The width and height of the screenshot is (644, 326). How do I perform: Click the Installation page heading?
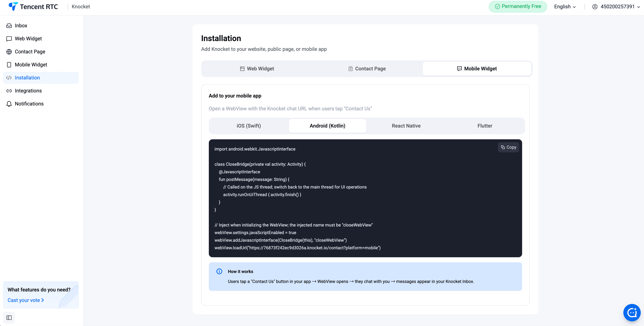(221, 38)
